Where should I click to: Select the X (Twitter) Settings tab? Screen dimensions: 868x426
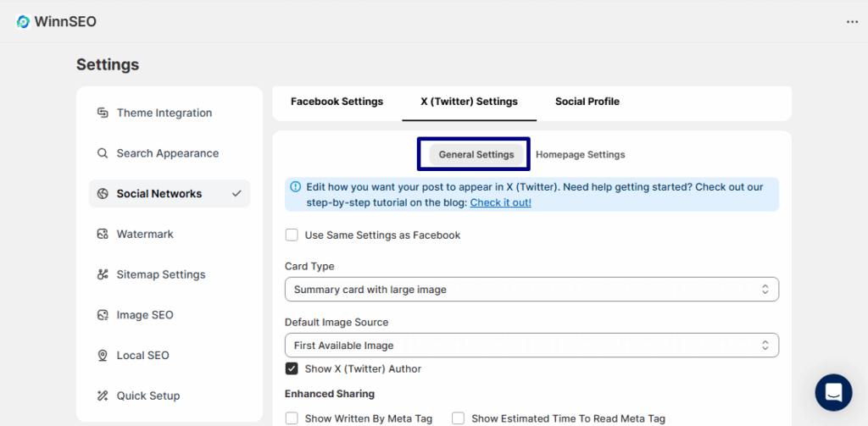(x=470, y=102)
